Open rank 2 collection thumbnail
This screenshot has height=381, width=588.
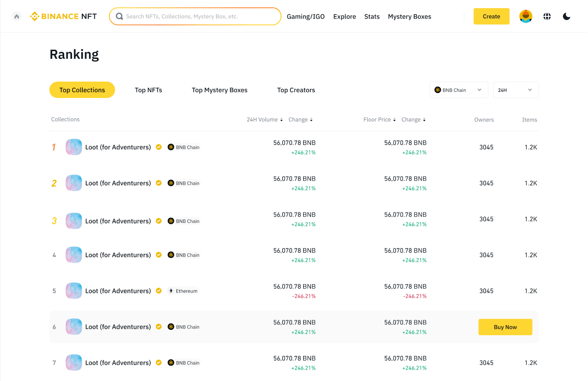(74, 183)
